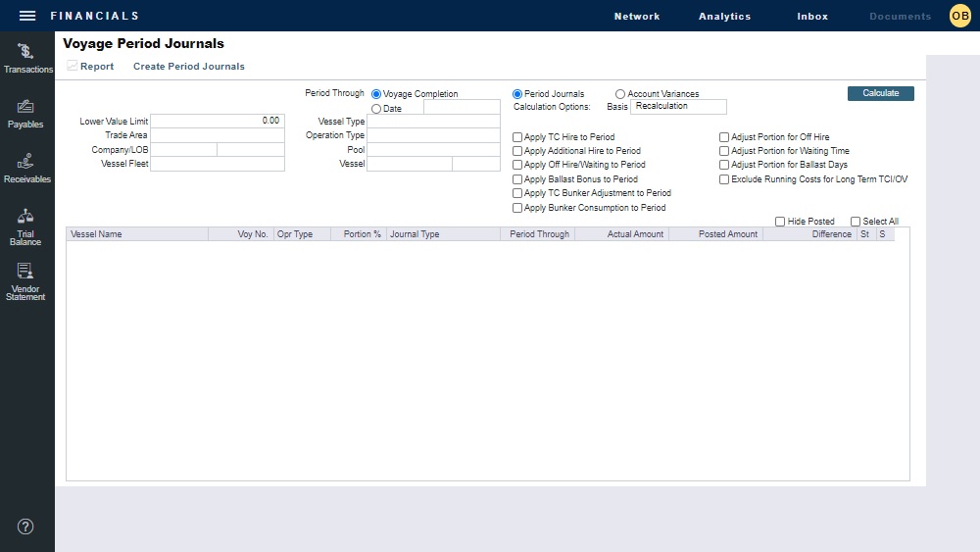Open the hamburger navigation menu
This screenshot has width=980, height=552.
coord(27,16)
